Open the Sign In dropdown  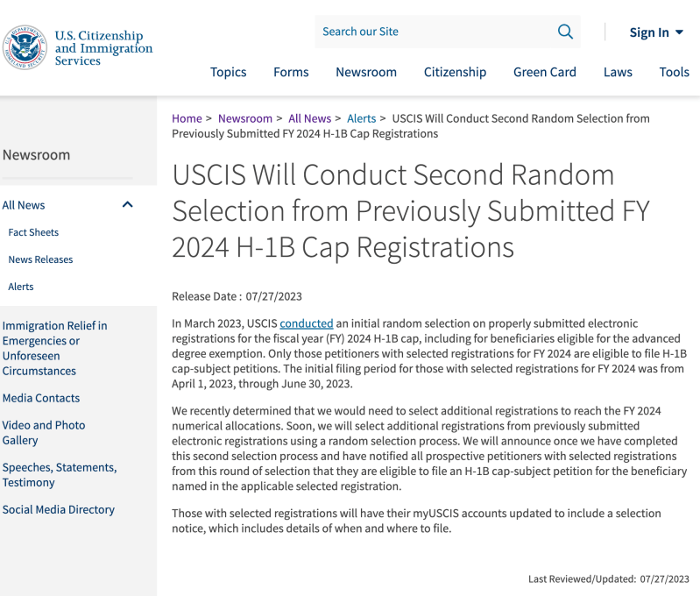655,32
